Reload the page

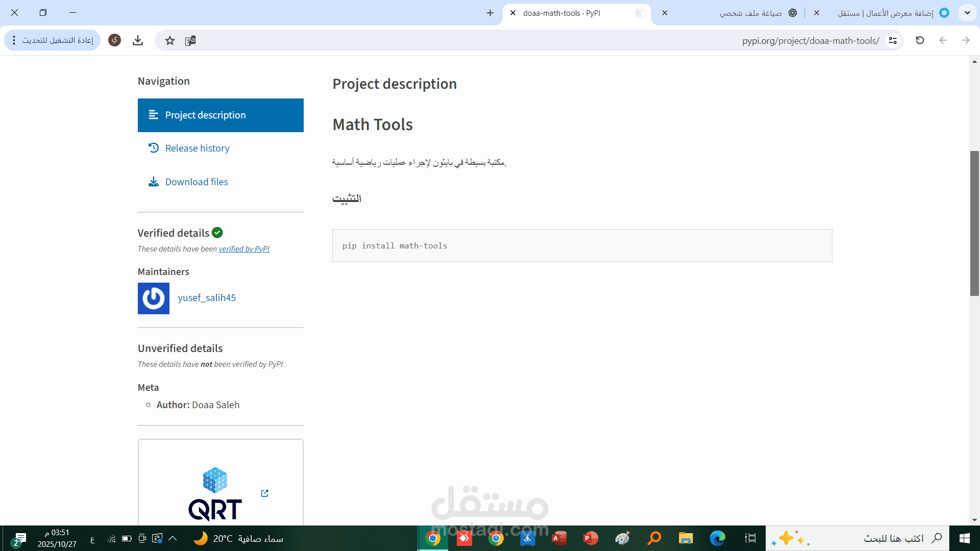[x=920, y=40]
